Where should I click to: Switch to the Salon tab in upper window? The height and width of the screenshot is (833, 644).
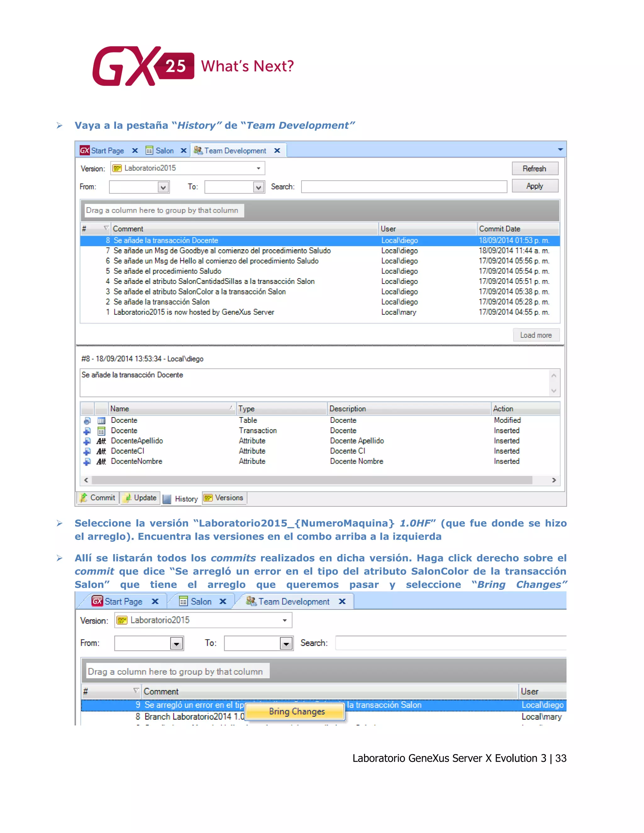tap(160, 151)
